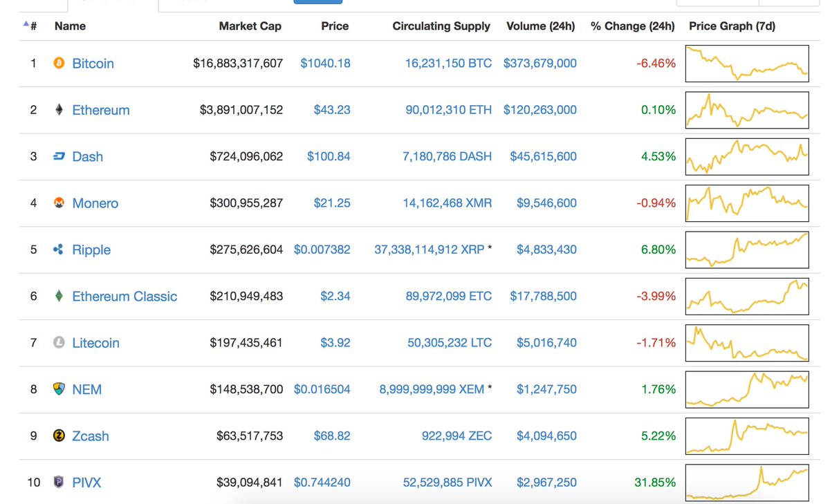Open the Ripple name link
This screenshot has height=504, width=830.
[91, 250]
